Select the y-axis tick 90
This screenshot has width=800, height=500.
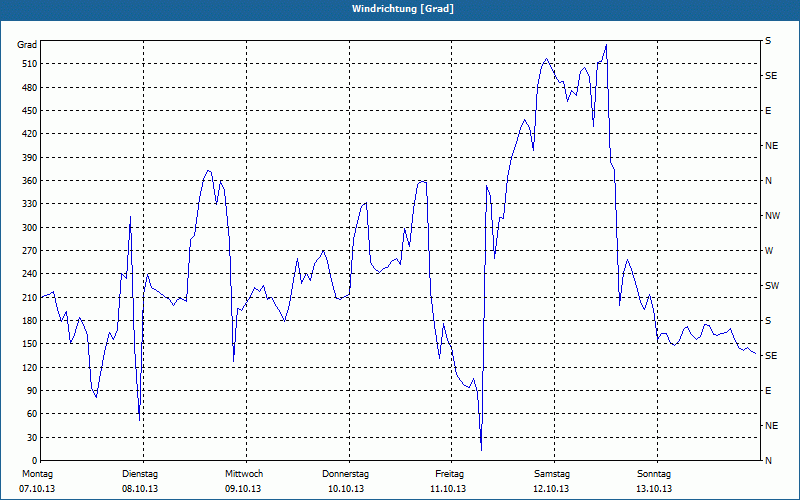tap(32, 391)
